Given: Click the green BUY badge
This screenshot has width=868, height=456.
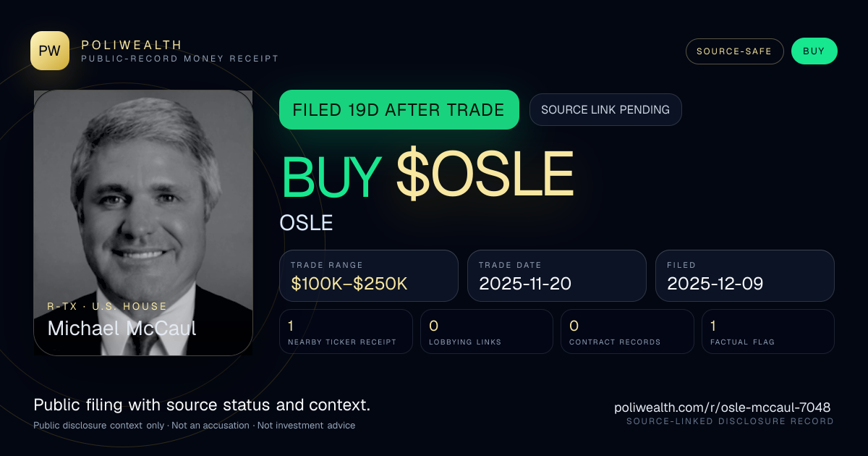Looking at the screenshot, I should (814, 51).
